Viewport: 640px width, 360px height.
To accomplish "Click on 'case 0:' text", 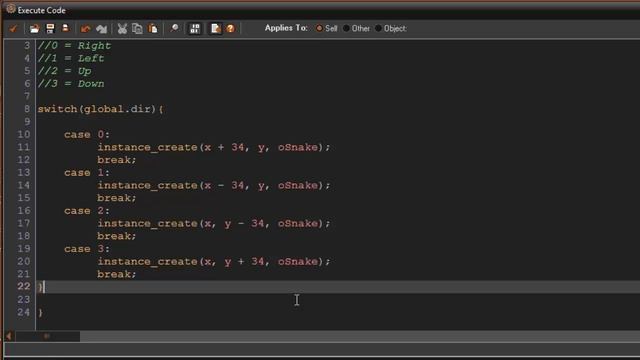I will coord(87,135).
